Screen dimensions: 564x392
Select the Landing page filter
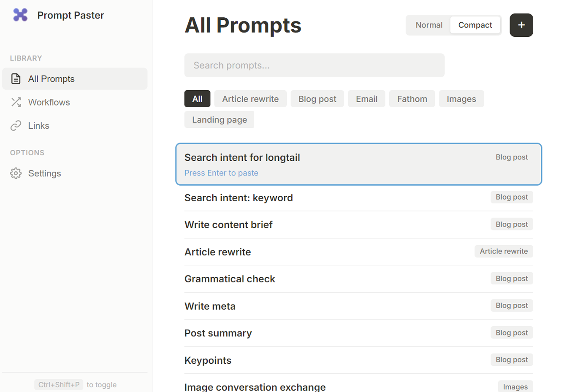219,119
